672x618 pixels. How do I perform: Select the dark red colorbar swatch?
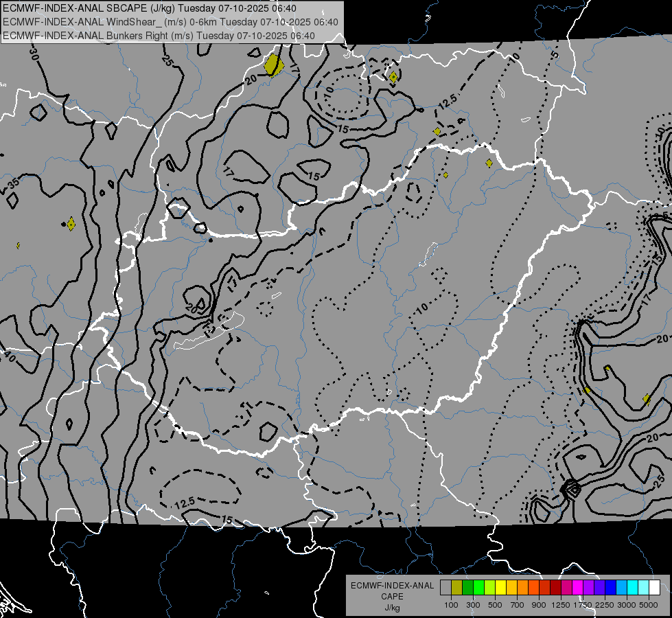point(556,588)
